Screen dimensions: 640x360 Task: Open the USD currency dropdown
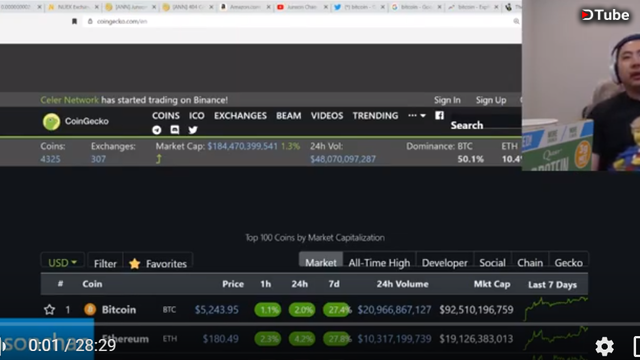point(62,262)
